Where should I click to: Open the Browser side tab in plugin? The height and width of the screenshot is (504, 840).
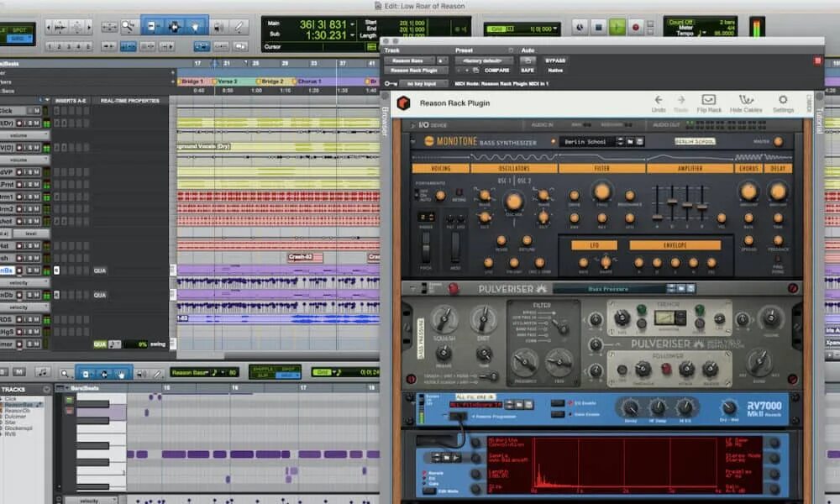[x=384, y=121]
